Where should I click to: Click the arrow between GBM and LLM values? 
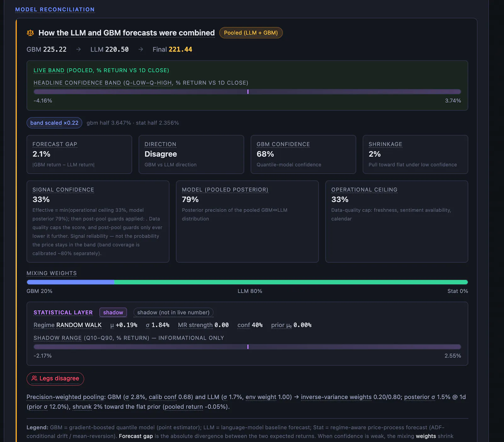[78, 49]
